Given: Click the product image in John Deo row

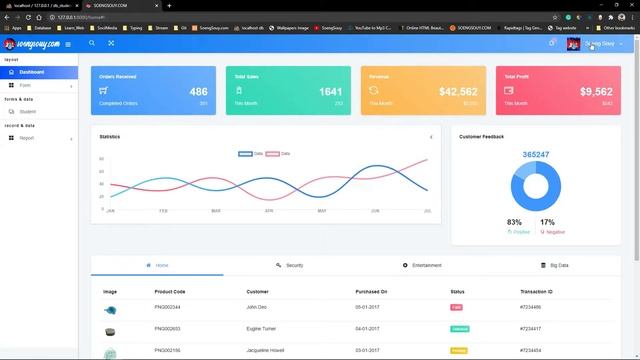Looking at the screenshot, I should click(110, 311).
